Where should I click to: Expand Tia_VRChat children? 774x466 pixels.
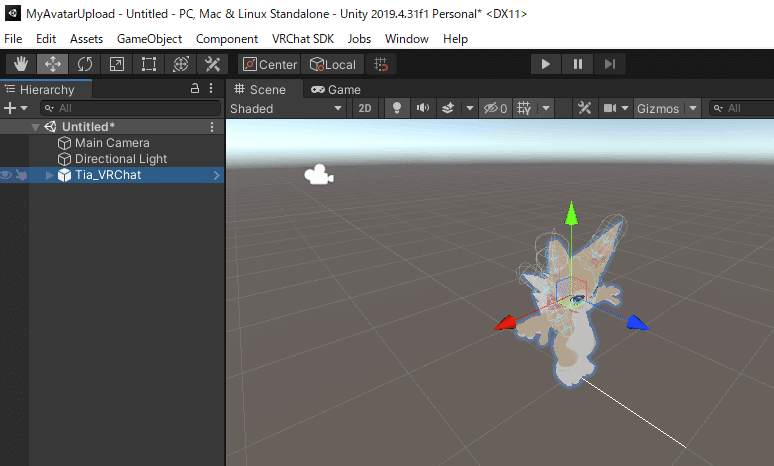[x=49, y=175]
